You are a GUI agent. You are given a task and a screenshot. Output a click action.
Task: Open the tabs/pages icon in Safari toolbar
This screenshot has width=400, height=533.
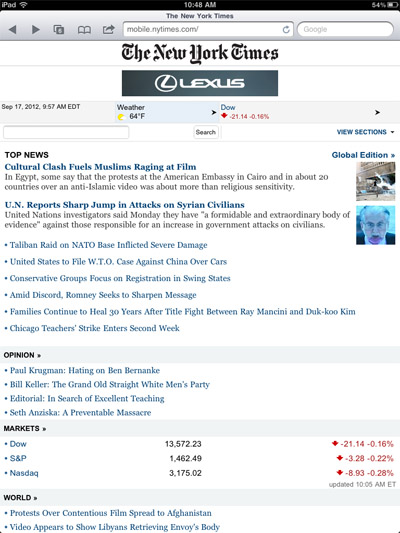pos(59,30)
